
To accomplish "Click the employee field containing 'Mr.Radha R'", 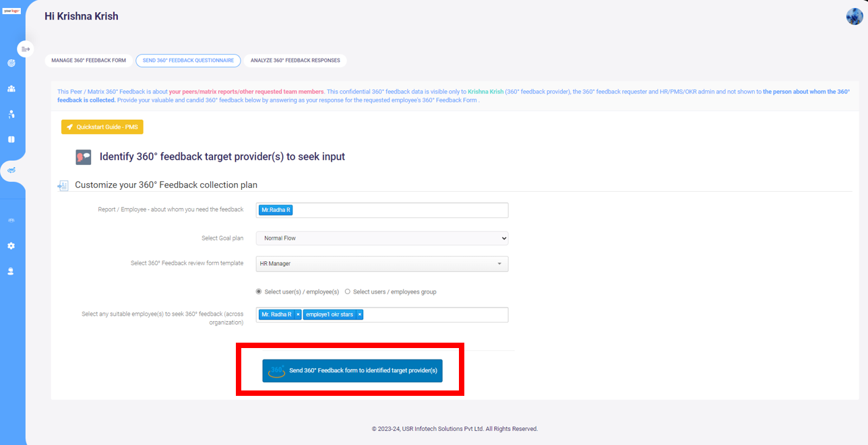I will [x=382, y=210].
